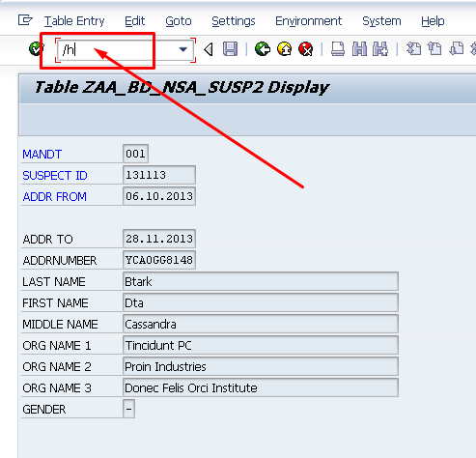The image size is (476, 458).
Task: Open the Goto menu
Action: click(179, 21)
